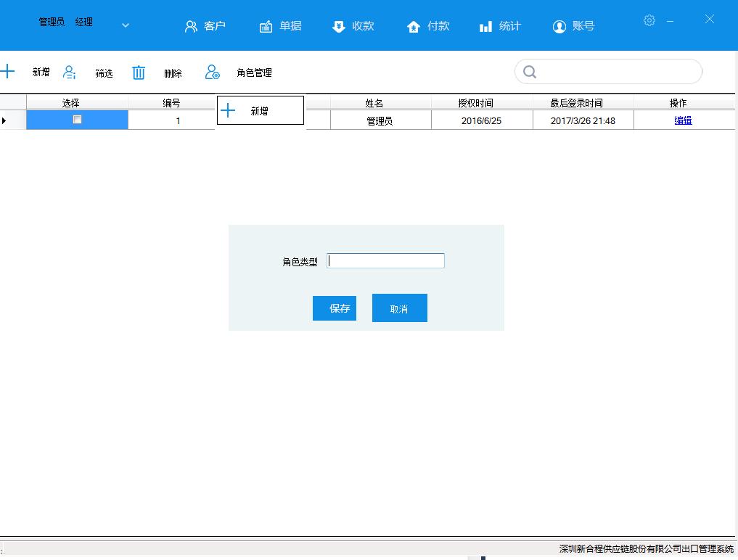Click the 筛选 filter user icon
Image resolution: width=738 pixels, height=560 pixels.
pos(69,72)
